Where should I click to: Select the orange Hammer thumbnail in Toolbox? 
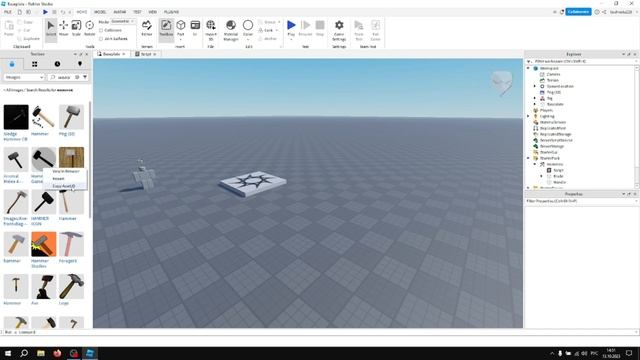coord(44,244)
